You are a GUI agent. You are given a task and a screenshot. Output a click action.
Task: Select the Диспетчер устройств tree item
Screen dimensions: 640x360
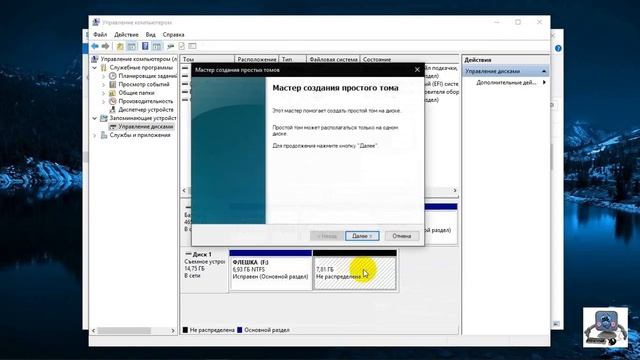pyautogui.click(x=146, y=110)
